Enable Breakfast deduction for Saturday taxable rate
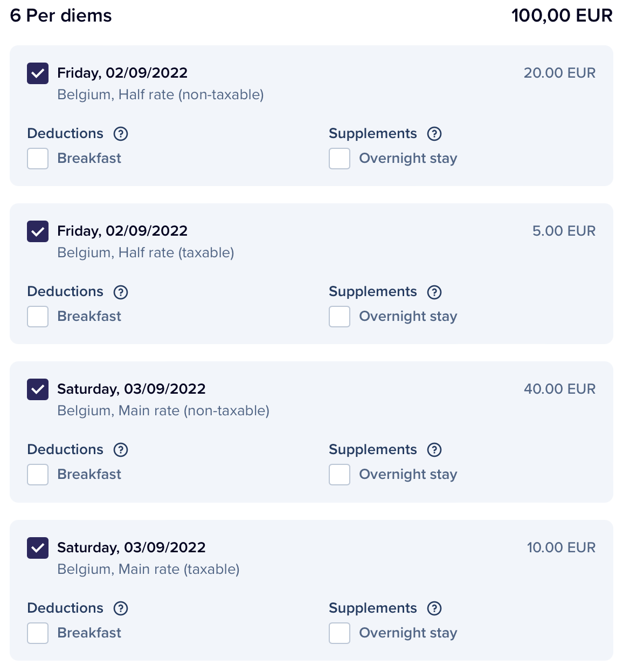The height and width of the screenshot is (672, 623). (x=38, y=633)
